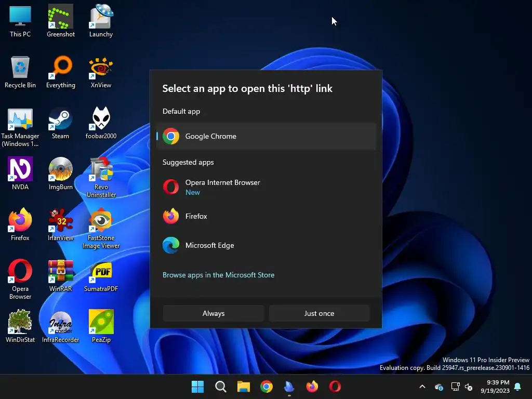
Task: Select Task Manager desktop shortcut
Action: point(20,127)
